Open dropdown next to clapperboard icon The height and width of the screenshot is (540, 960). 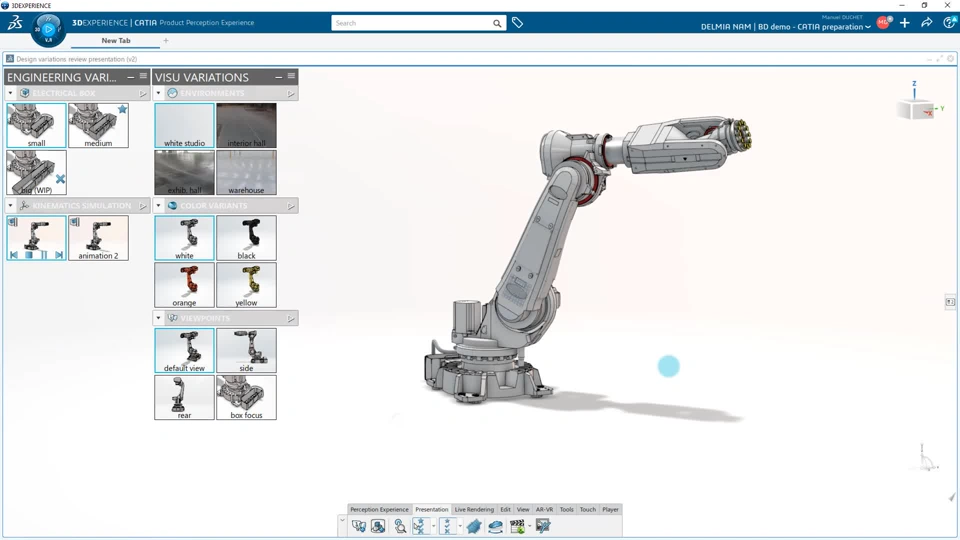(x=530, y=526)
